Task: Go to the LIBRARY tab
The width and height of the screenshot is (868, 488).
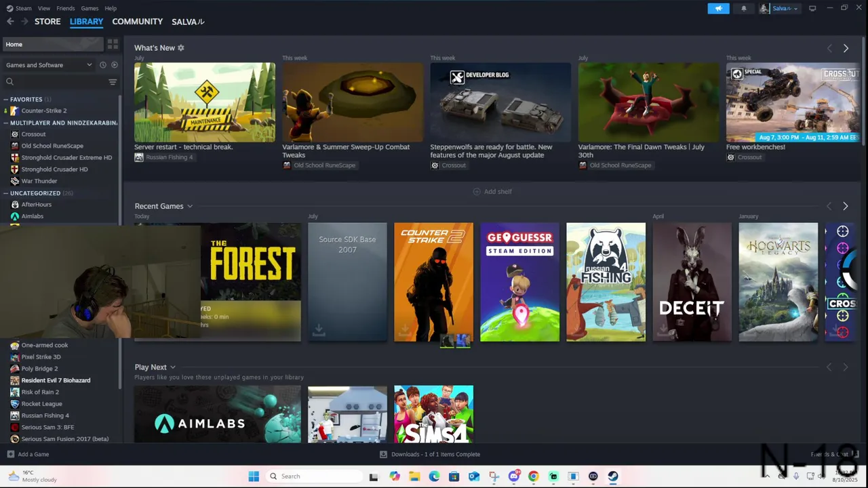Action: coord(86,22)
